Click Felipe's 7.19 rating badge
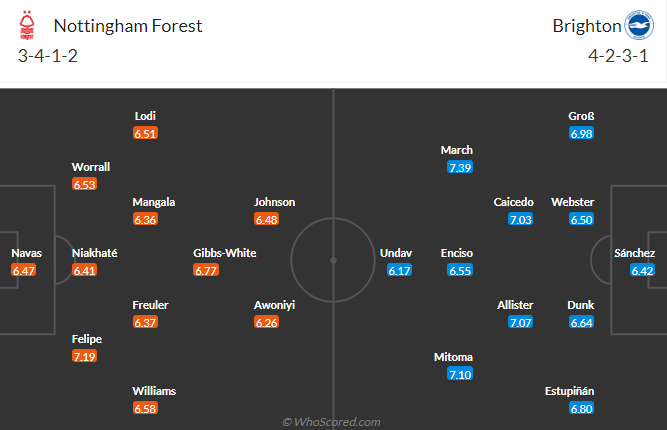 click(x=84, y=356)
